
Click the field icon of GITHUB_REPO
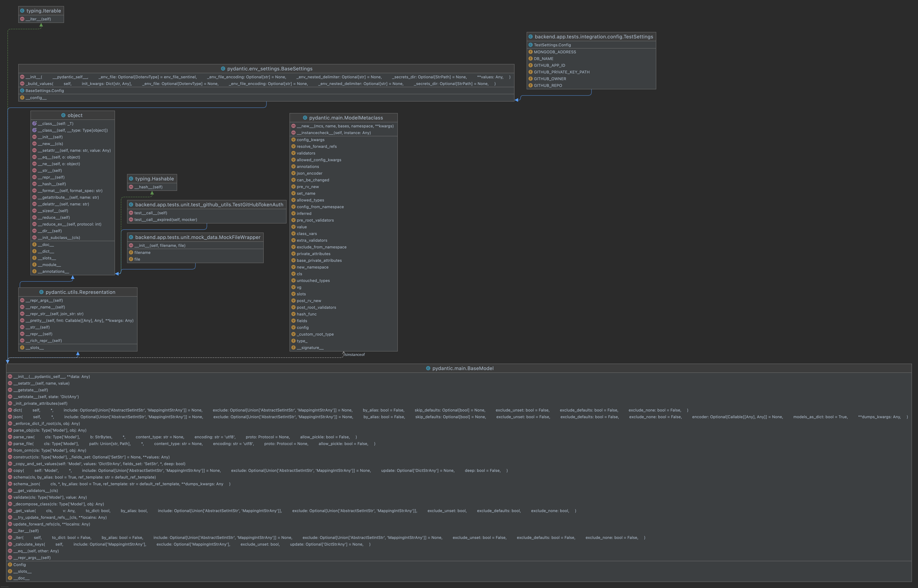pyautogui.click(x=531, y=86)
